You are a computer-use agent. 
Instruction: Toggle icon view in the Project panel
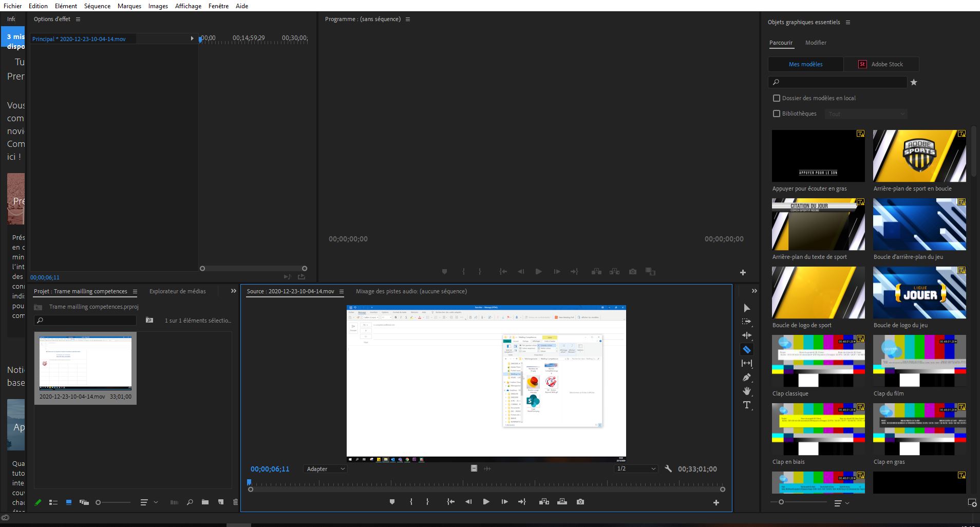(68, 502)
